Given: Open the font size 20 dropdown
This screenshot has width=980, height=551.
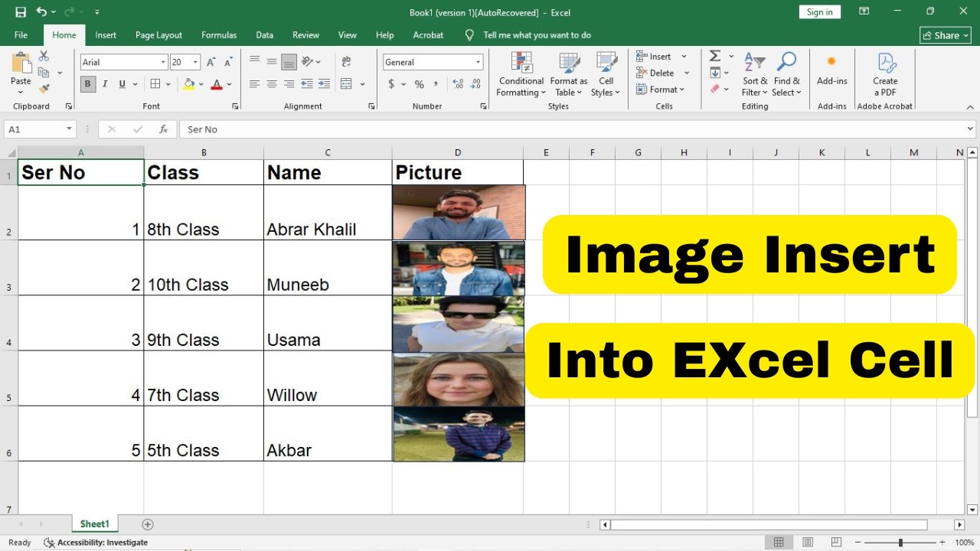Looking at the screenshot, I should [x=196, y=62].
